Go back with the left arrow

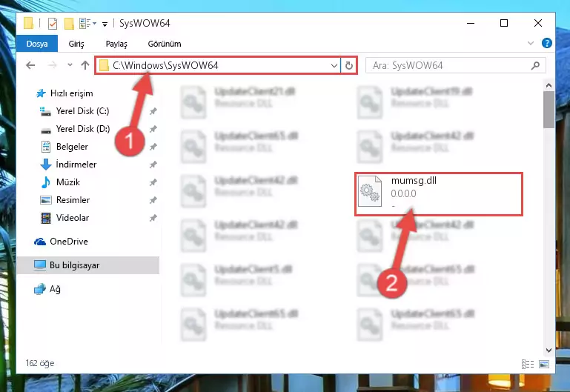pos(30,65)
